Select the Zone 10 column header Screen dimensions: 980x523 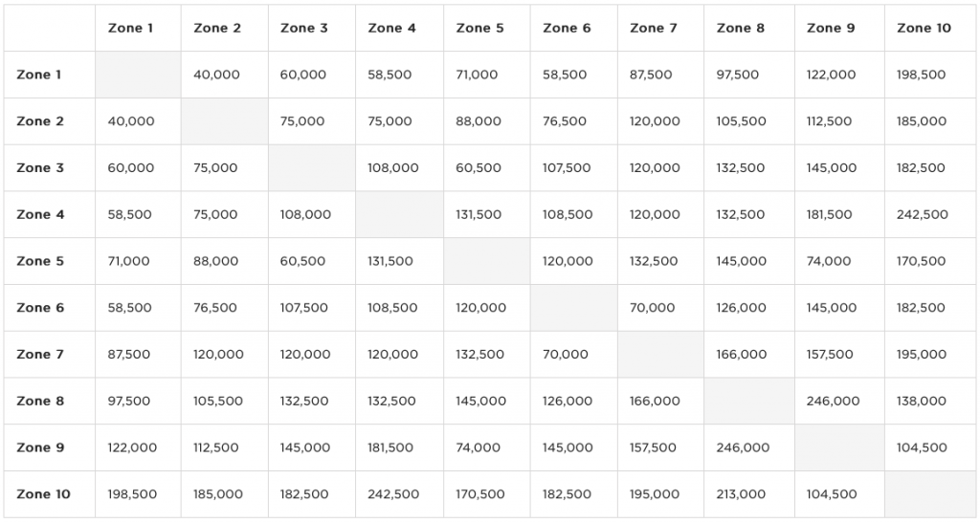924,28
